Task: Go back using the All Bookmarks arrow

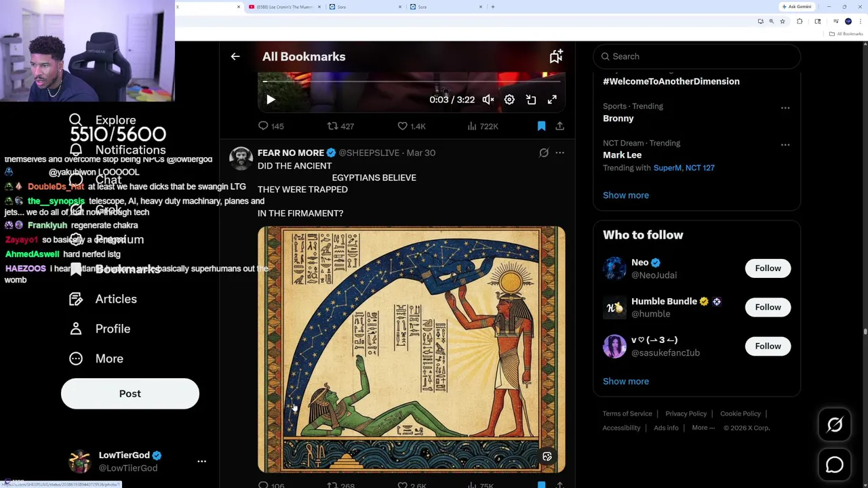Action: pos(235,57)
